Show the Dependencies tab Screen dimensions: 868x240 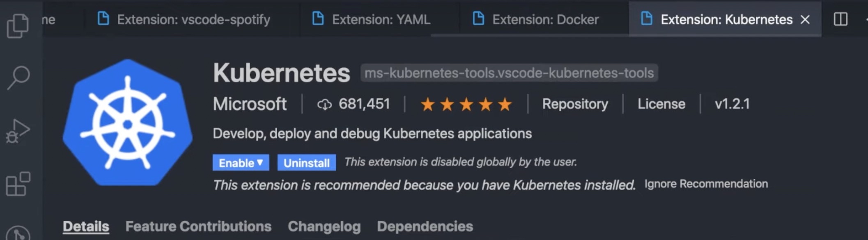425,226
